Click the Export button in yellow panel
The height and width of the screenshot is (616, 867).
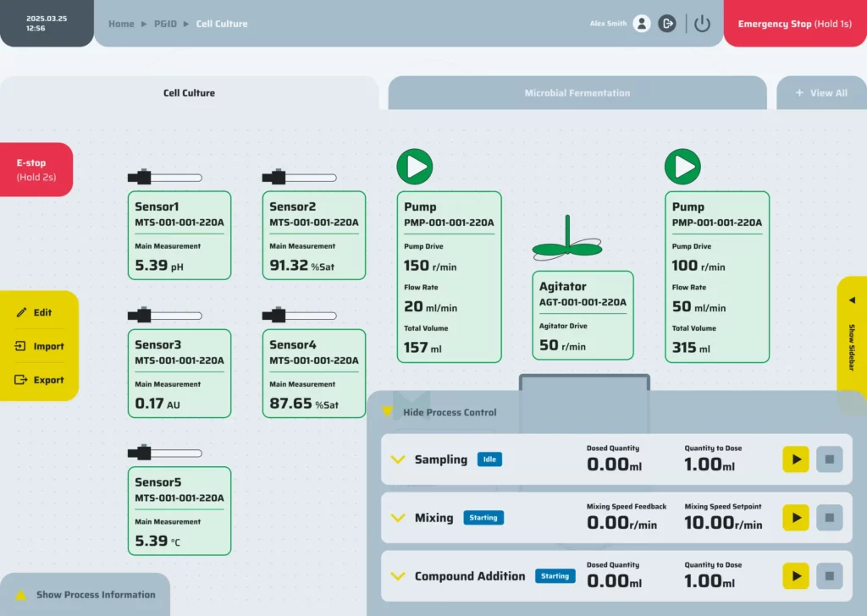[x=40, y=380]
